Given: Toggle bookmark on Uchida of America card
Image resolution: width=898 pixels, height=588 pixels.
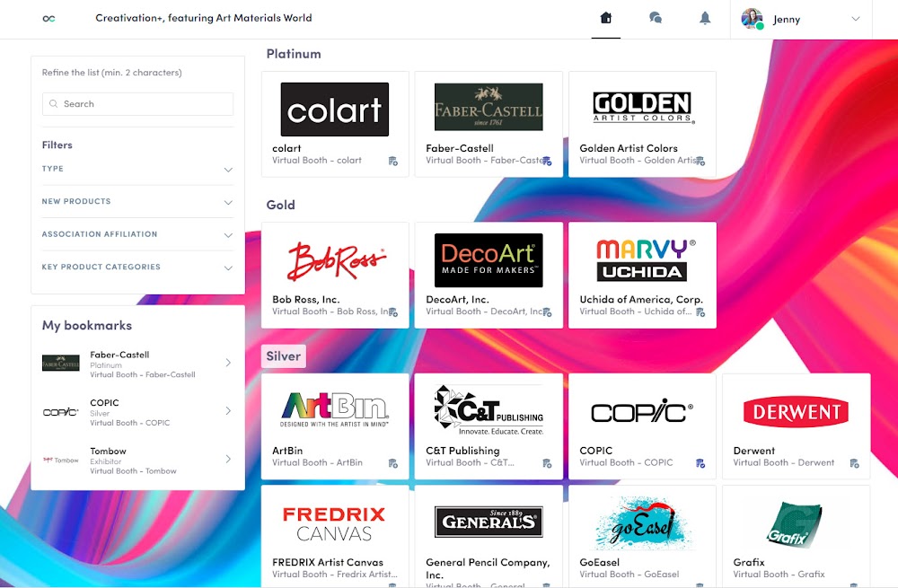Looking at the screenshot, I should 700,312.
